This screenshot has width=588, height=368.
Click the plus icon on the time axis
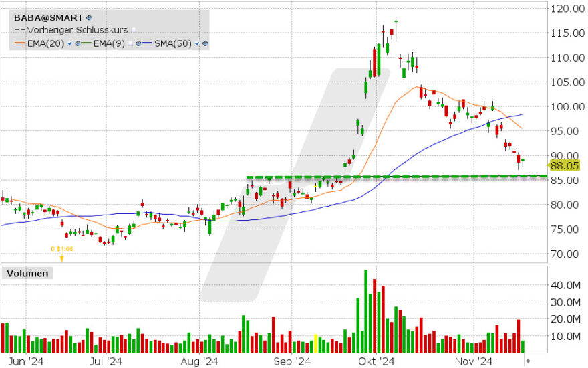[527, 361]
